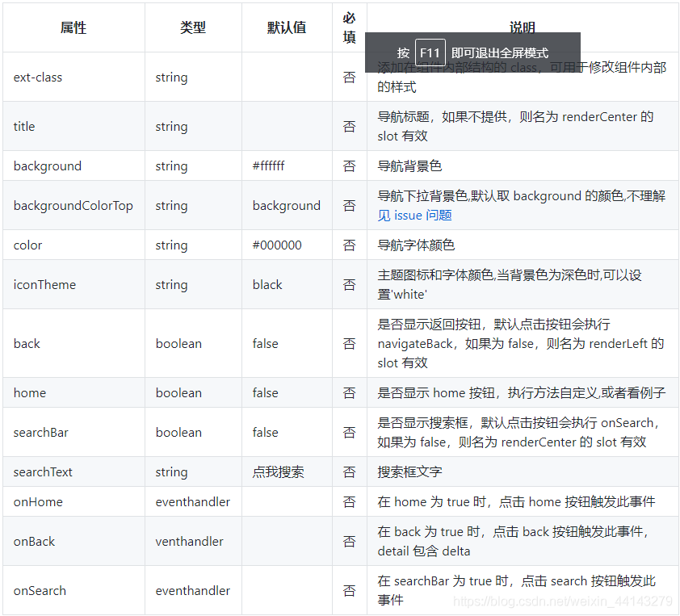Screen dimensions: 680x616
Task: Select 'string' type in color row
Action: [x=171, y=245]
